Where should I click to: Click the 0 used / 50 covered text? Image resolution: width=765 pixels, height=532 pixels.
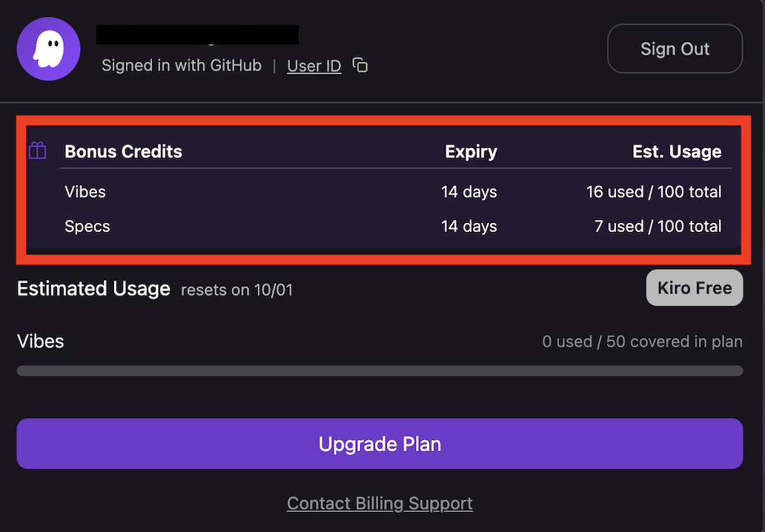click(642, 342)
